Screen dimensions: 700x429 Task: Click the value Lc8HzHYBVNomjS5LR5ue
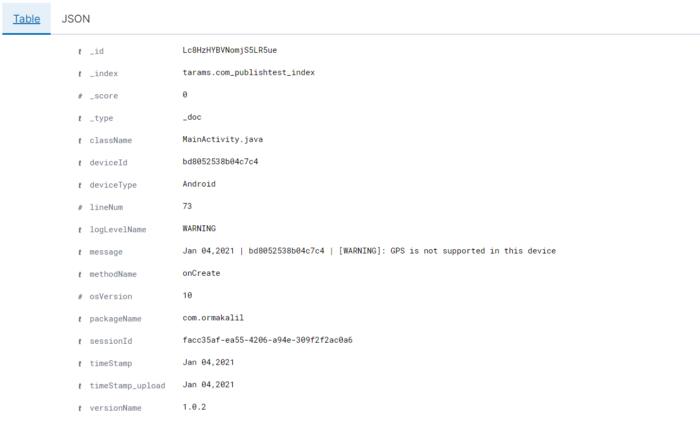pyautogui.click(x=229, y=50)
